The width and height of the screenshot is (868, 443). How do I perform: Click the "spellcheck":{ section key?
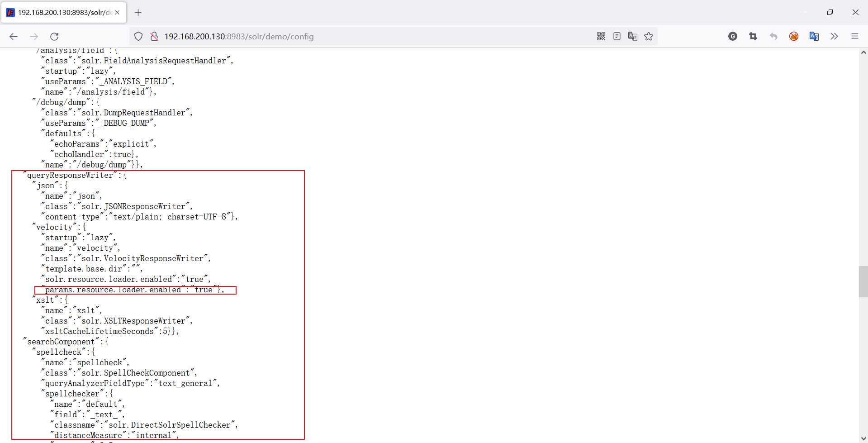point(63,352)
